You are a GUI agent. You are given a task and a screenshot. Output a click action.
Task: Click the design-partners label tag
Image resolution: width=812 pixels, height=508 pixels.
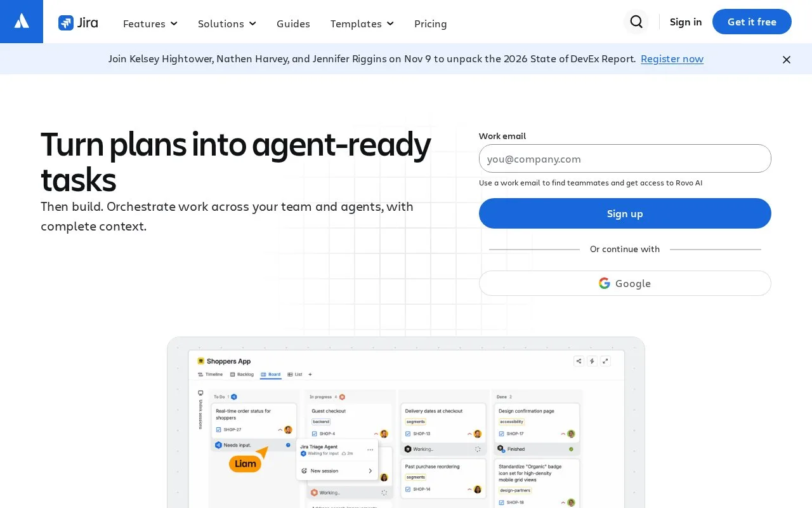[x=515, y=490]
